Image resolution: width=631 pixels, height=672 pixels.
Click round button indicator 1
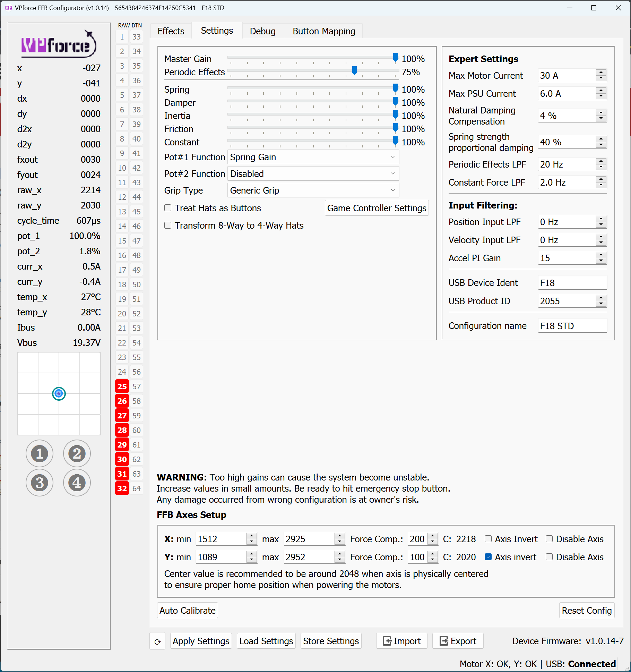[x=40, y=453]
